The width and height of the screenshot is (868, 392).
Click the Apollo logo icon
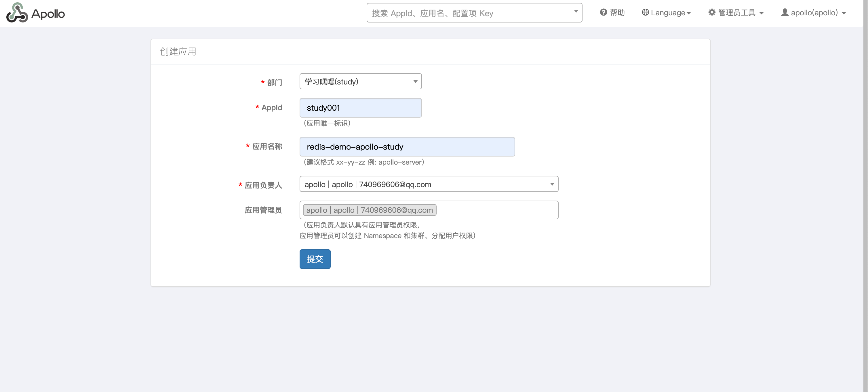tap(17, 13)
